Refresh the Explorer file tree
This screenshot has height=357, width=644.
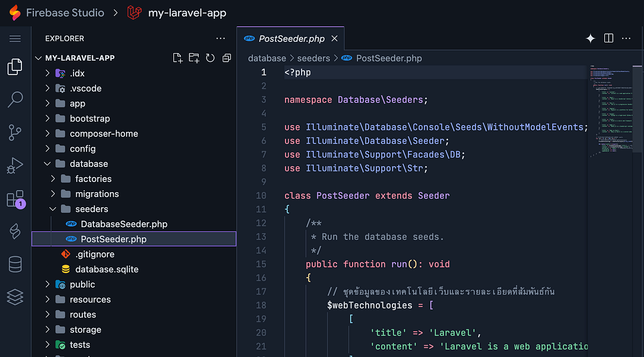pyautogui.click(x=210, y=57)
